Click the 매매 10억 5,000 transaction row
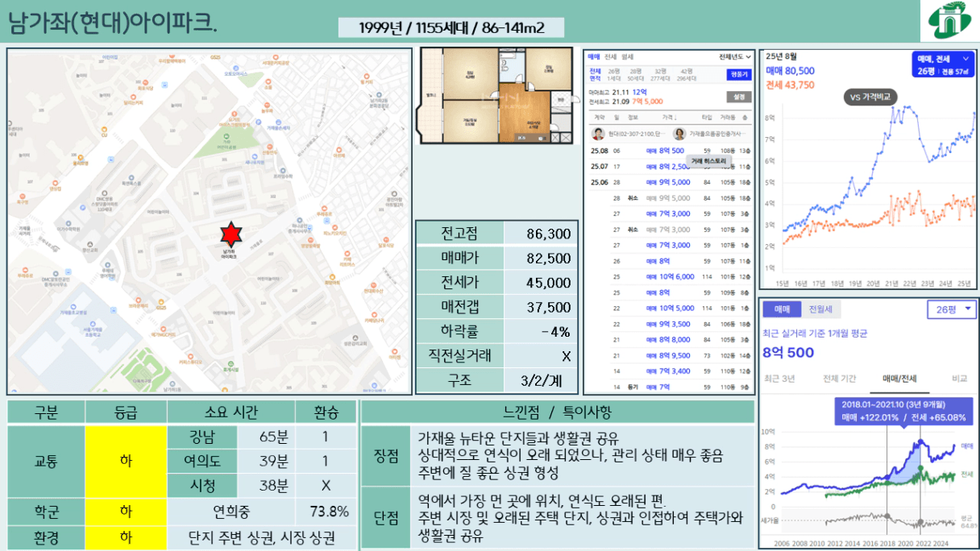 (669, 309)
